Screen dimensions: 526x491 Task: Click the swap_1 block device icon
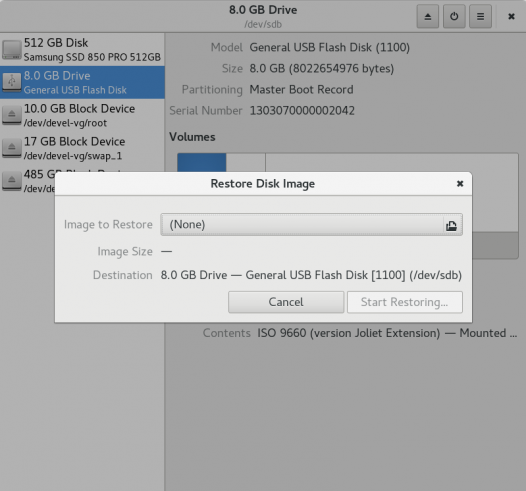point(12,148)
